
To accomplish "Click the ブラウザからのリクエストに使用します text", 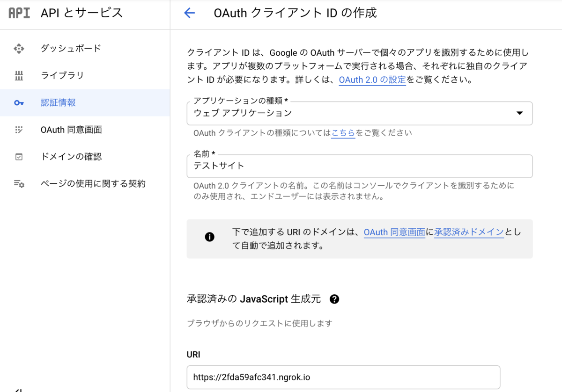I will (x=260, y=323).
